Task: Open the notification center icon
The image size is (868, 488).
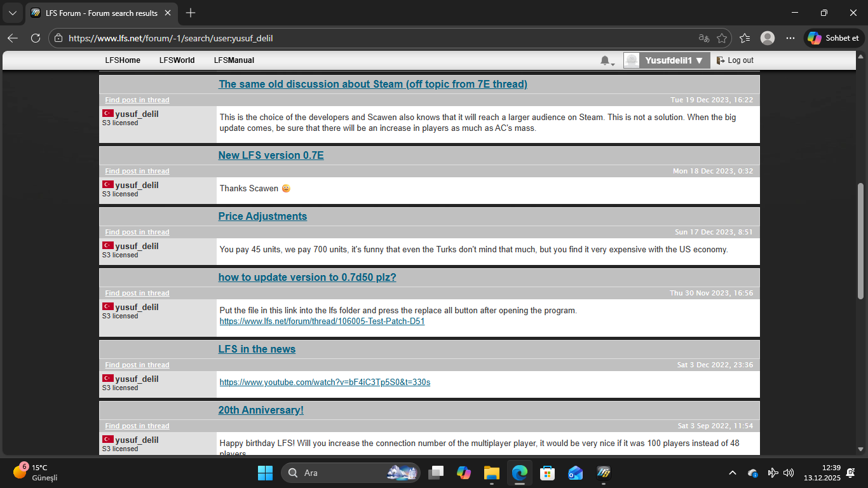Action: point(851,473)
